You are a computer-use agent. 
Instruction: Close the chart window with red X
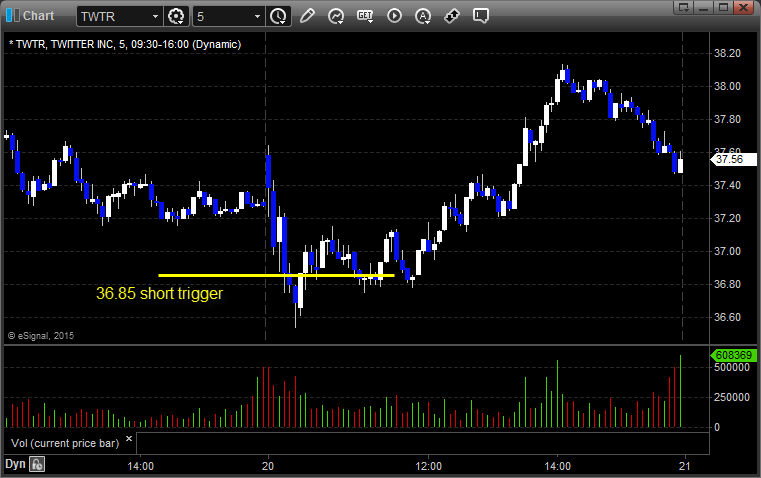[x=743, y=7]
